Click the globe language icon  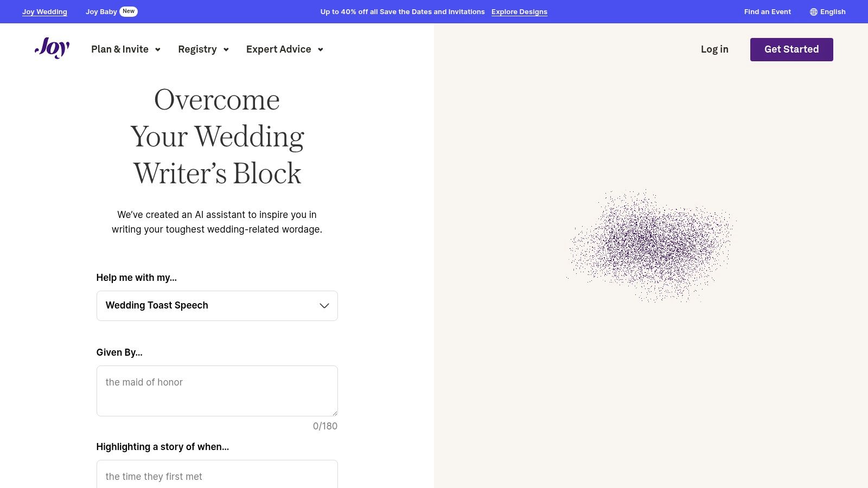pyautogui.click(x=814, y=12)
